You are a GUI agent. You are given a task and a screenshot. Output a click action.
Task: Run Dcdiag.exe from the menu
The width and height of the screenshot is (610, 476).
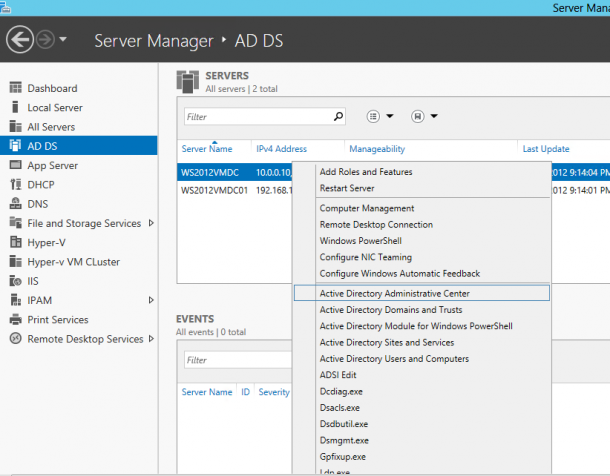click(422, 391)
